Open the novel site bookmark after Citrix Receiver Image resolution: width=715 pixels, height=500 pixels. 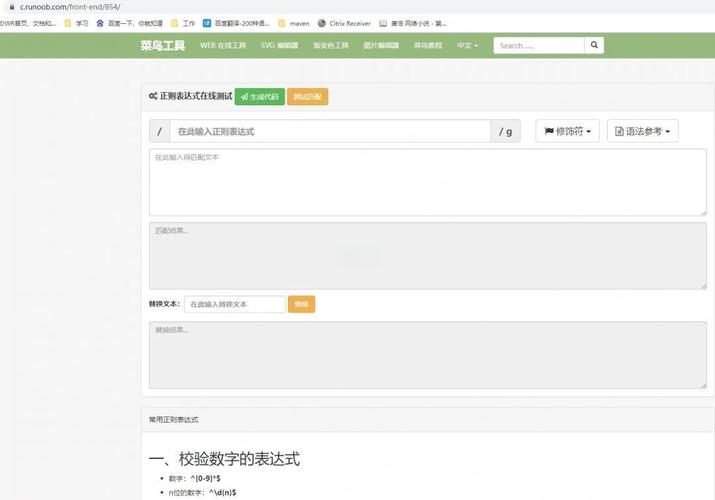[x=413, y=23]
